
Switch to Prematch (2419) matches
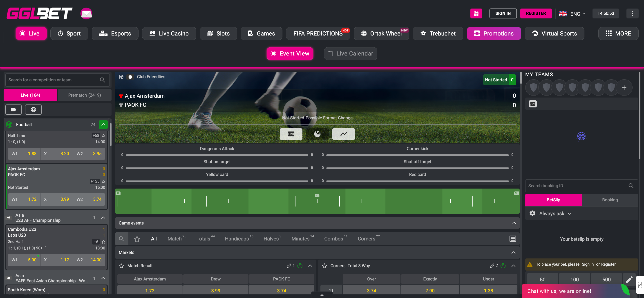point(85,95)
